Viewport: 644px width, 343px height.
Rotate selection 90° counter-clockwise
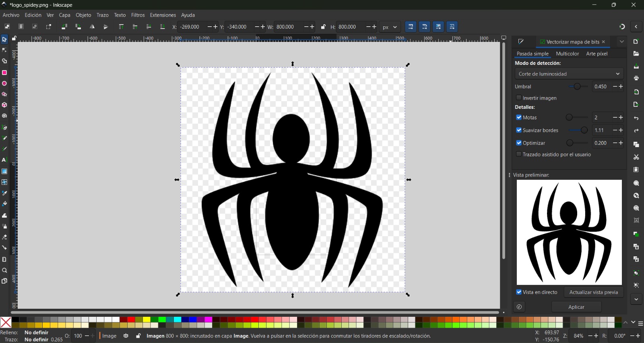(x=64, y=27)
